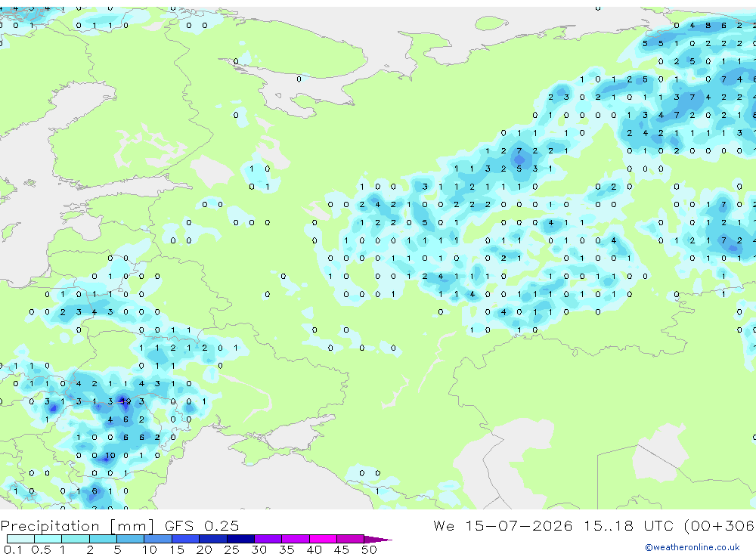
Task: Select the 5–10 mm legend color box
Action: coord(131,539)
